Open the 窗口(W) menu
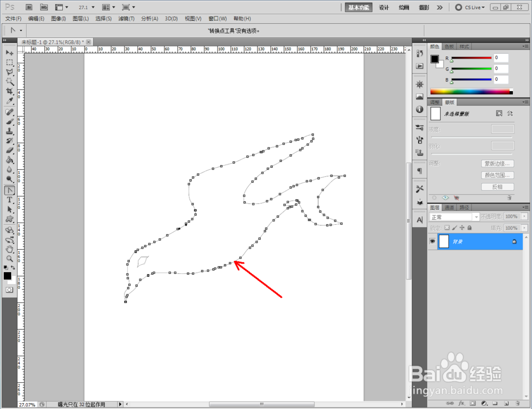 (x=218, y=19)
